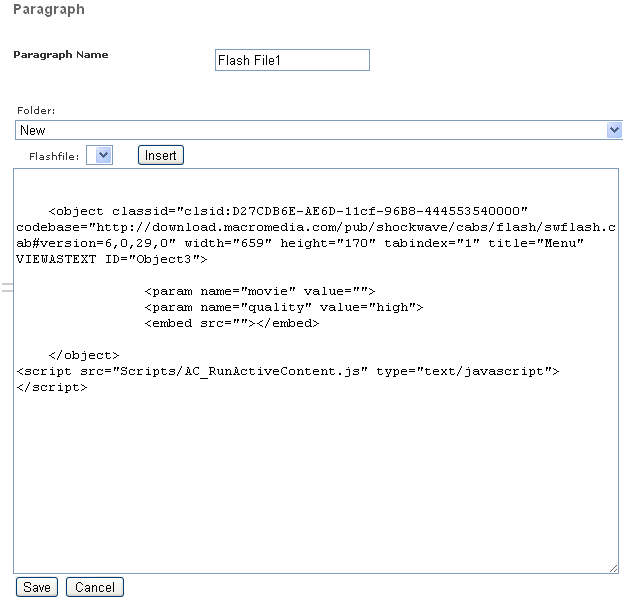
Task: Cancel editing the paragraph
Action: [95, 587]
